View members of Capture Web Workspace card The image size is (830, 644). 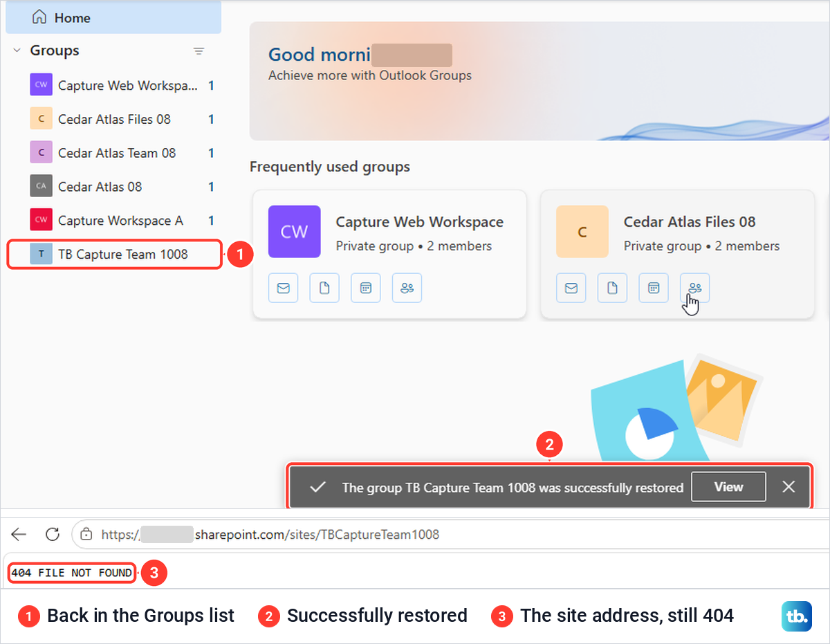[x=407, y=288]
